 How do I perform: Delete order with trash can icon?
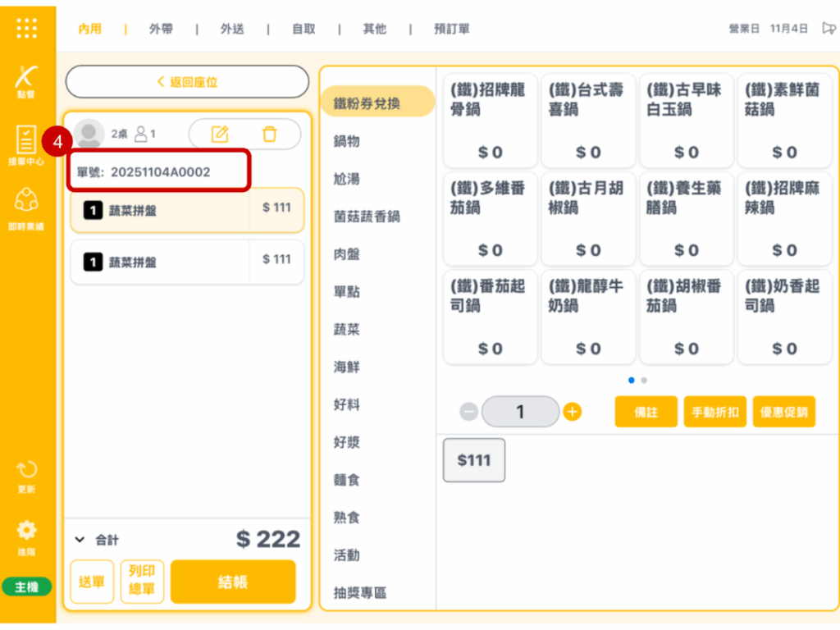tap(269, 134)
